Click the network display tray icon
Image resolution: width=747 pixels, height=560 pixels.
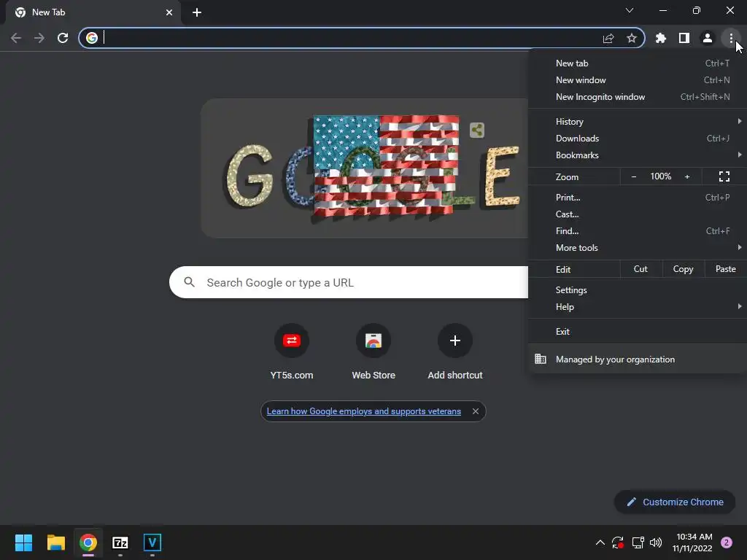point(638,542)
